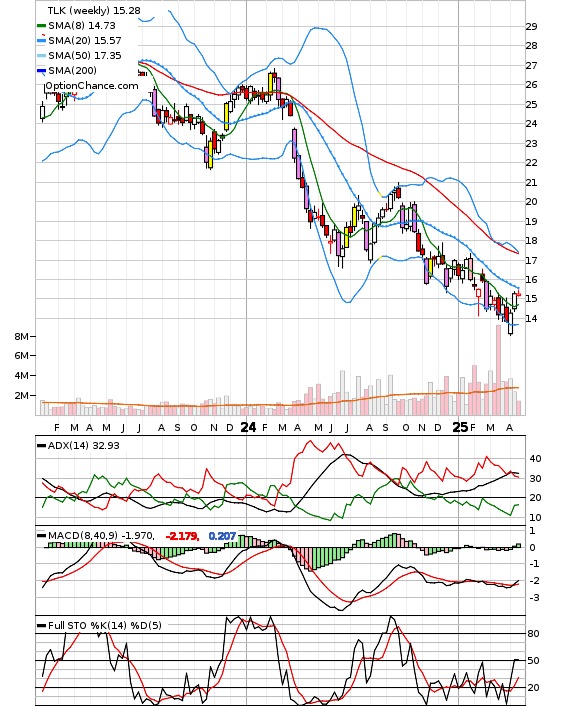Click the OptionChance.com watermark text
This screenshot has width=566, height=706.
coord(92,86)
